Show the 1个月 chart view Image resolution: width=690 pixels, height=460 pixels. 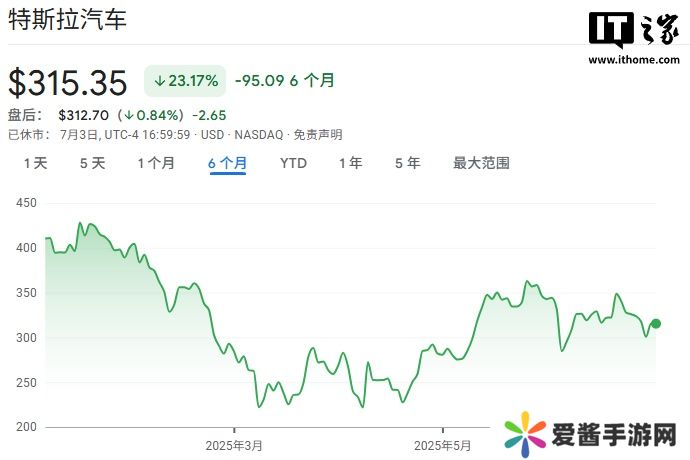tap(156, 163)
